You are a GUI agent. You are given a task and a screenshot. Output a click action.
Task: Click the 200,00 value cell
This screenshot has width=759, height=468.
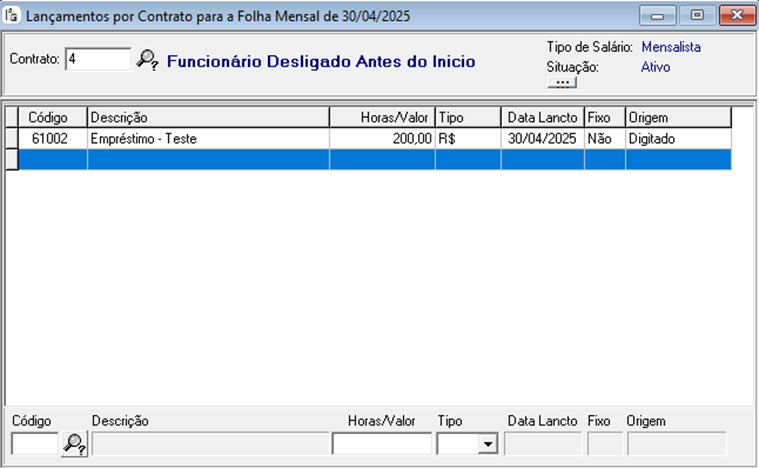(382, 139)
